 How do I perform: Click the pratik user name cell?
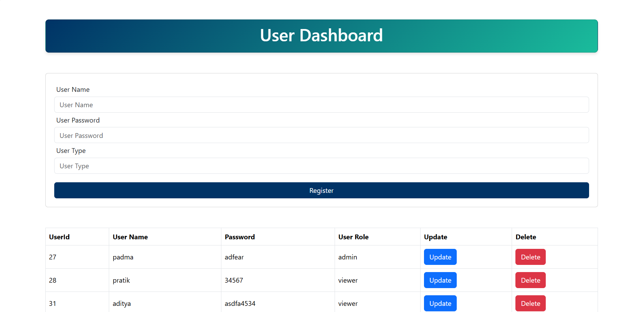[121, 280]
